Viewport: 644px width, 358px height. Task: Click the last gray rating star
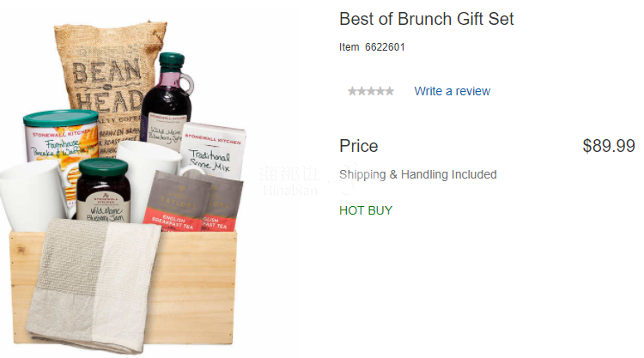390,91
